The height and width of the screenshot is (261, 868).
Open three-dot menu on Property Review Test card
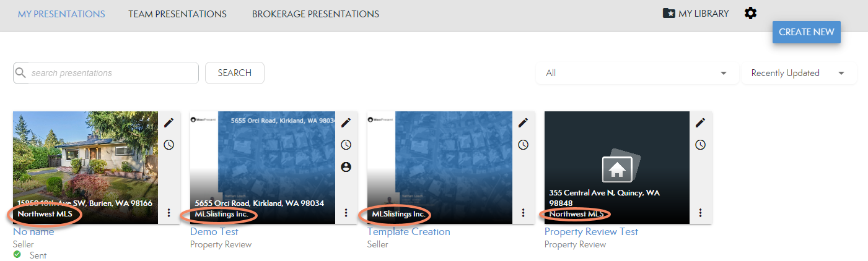pyautogui.click(x=700, y=213)
